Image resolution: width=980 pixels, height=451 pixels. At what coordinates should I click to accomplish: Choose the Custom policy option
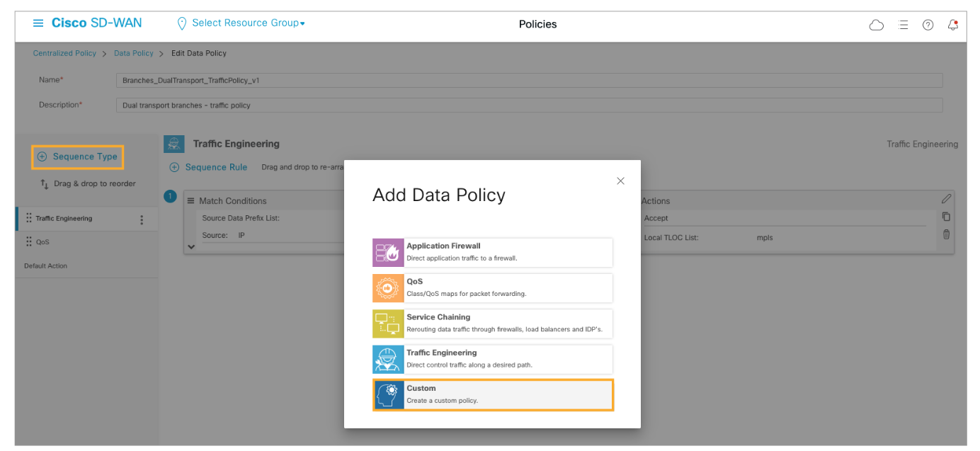point(492,395)
